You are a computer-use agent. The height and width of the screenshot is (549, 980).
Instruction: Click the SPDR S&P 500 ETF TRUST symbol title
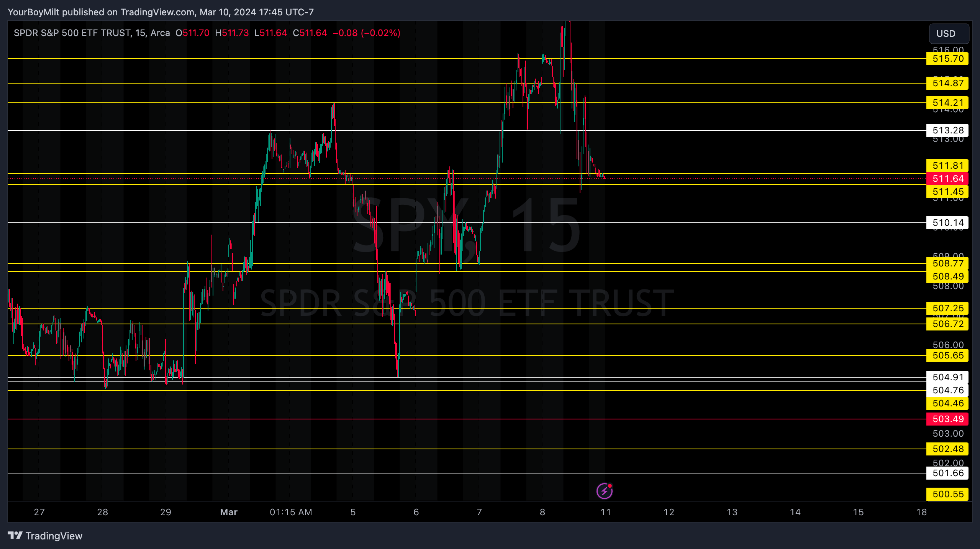72,33
